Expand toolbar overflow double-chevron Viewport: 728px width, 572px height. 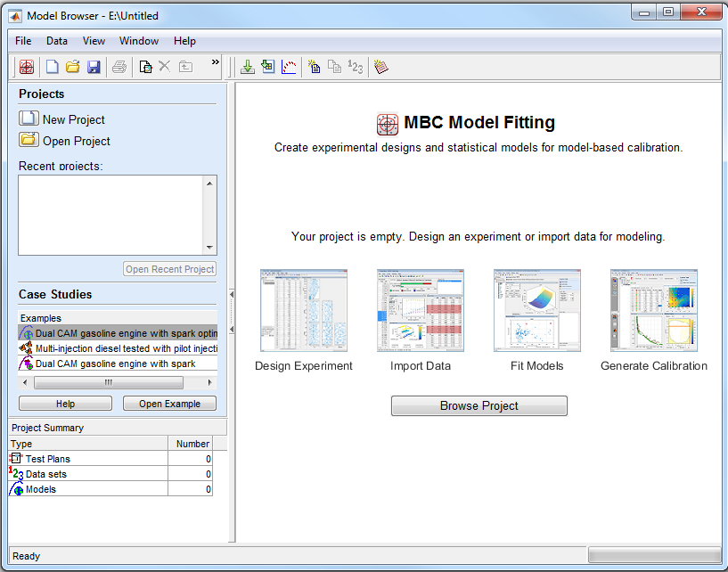pos(215,61)
